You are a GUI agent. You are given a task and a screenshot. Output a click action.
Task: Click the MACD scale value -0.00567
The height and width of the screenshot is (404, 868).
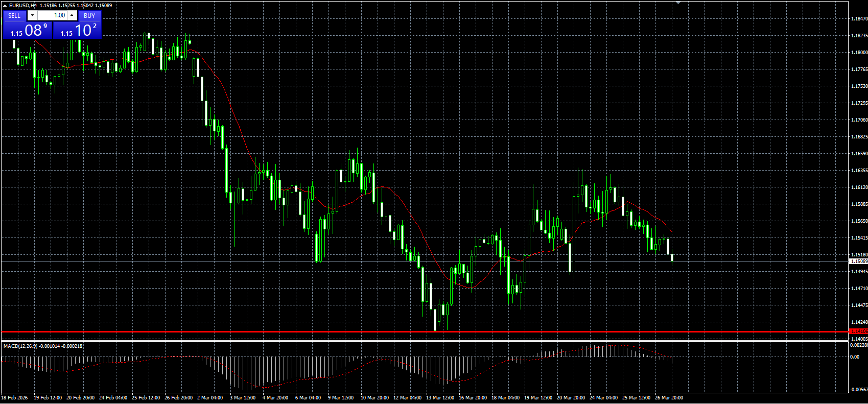point(858,390)
